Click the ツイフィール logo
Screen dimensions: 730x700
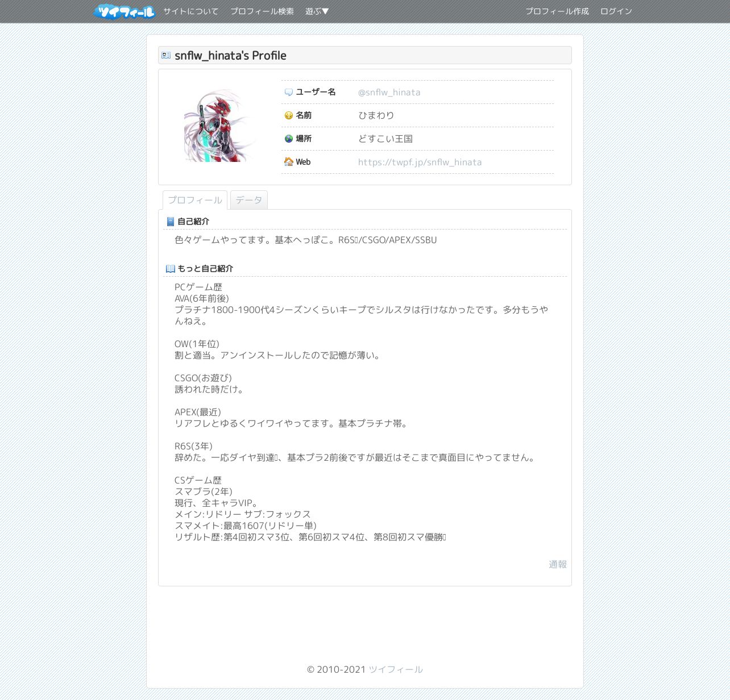click(x=125, y=11)
